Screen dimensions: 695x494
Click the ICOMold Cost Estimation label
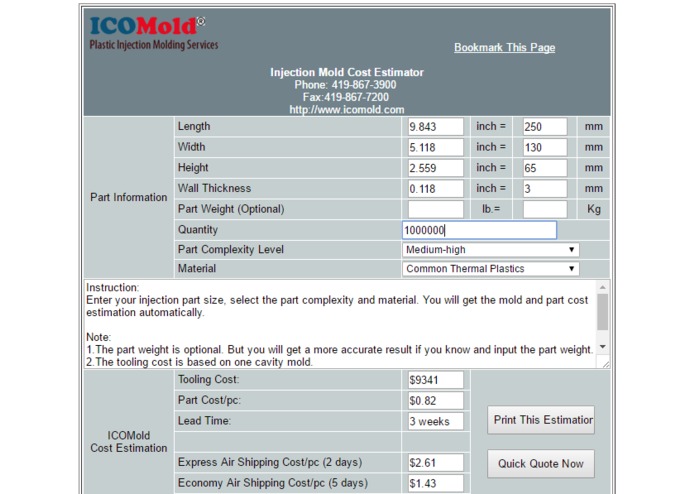[x=129, y=442]
